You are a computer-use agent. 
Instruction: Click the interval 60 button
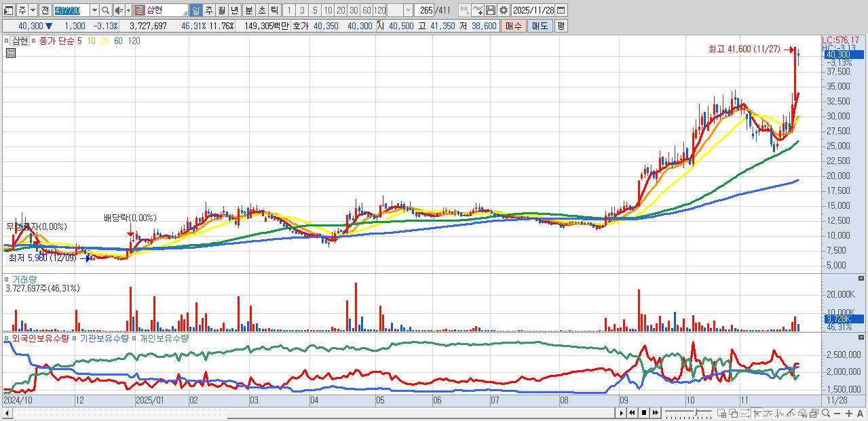367,10
